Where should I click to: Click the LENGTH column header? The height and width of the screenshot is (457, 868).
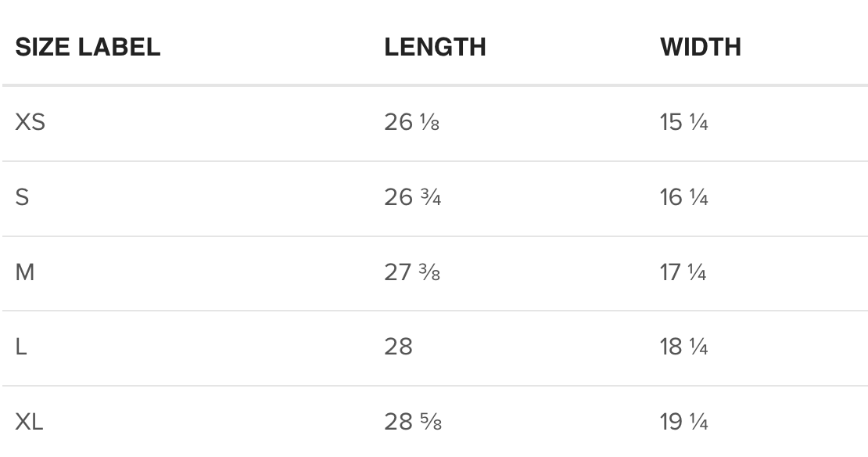point(435,46)
